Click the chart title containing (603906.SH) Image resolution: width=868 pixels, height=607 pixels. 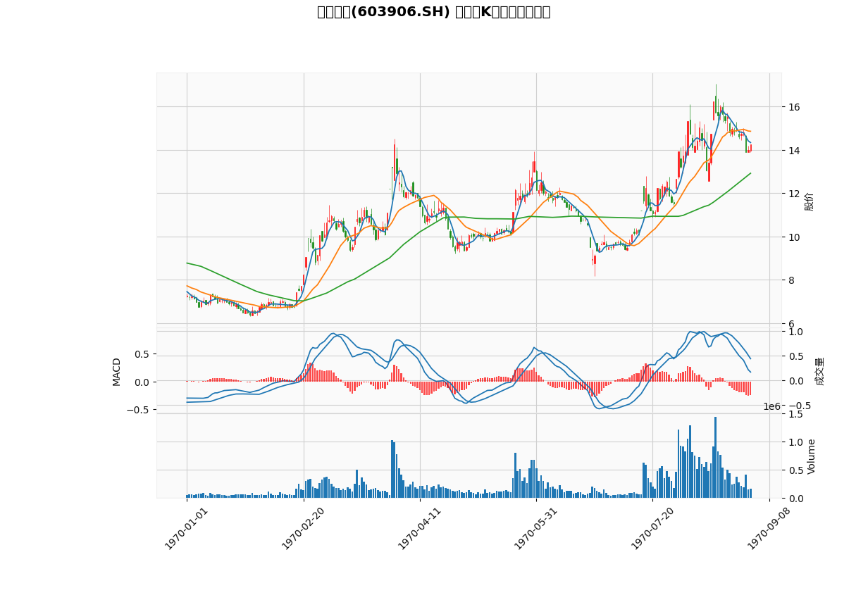(x=433, y=12)
